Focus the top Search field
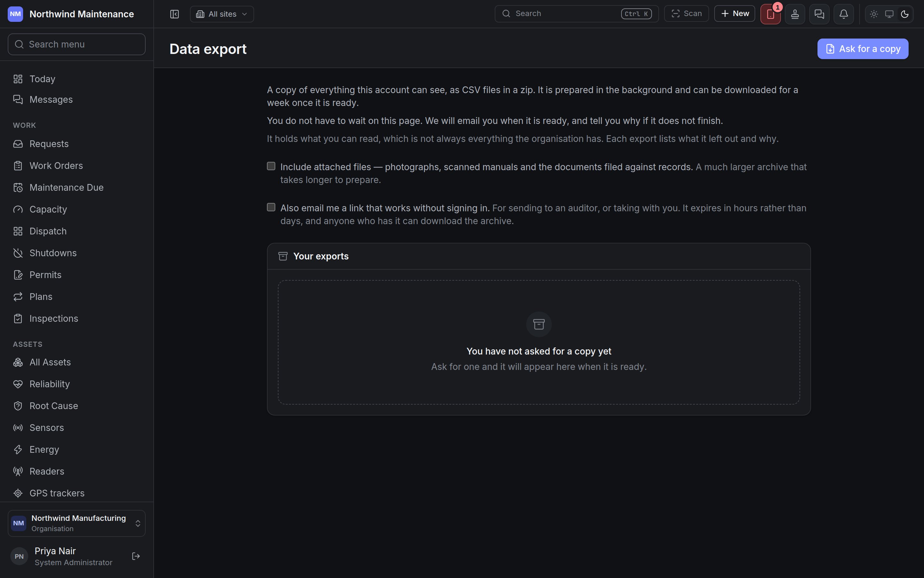This screenshot has height=578, width=924. pyautogui.click(x=577, y=14)
